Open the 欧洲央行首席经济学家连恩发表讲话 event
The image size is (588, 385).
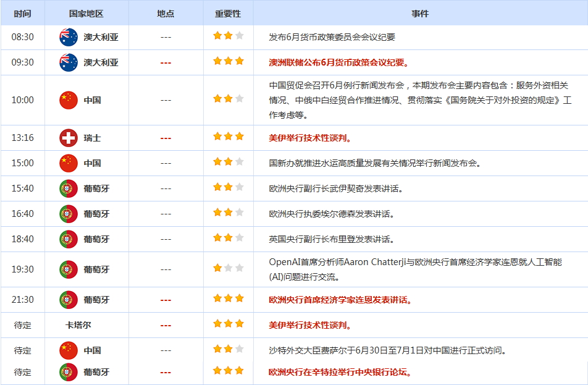[x=340, y=300]
